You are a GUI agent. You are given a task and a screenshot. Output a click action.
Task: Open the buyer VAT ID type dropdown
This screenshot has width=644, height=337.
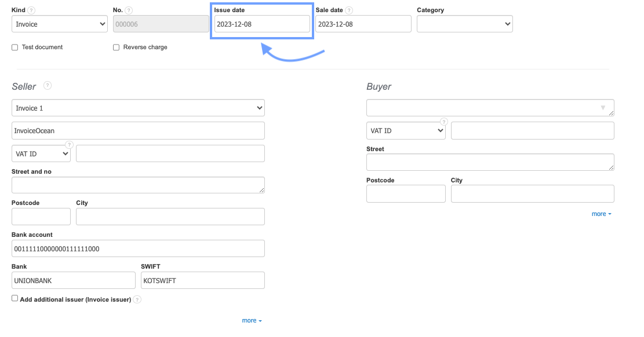point(406,131)
